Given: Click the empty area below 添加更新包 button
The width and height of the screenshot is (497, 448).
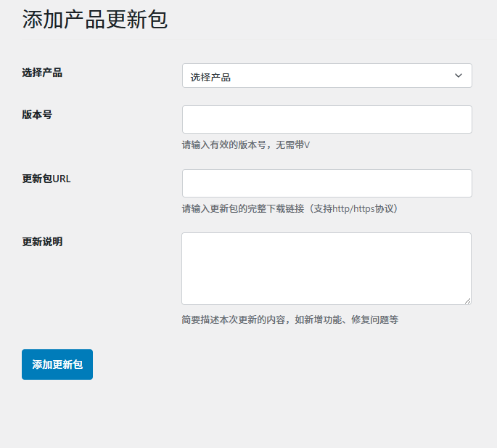Looking at the screenshot, I should pos(57,414).
